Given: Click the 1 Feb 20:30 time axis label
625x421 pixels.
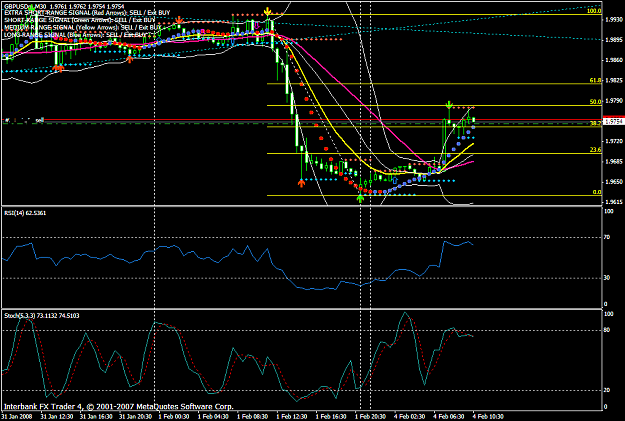Looking at the screenshot, I should (x=371, y=417).
